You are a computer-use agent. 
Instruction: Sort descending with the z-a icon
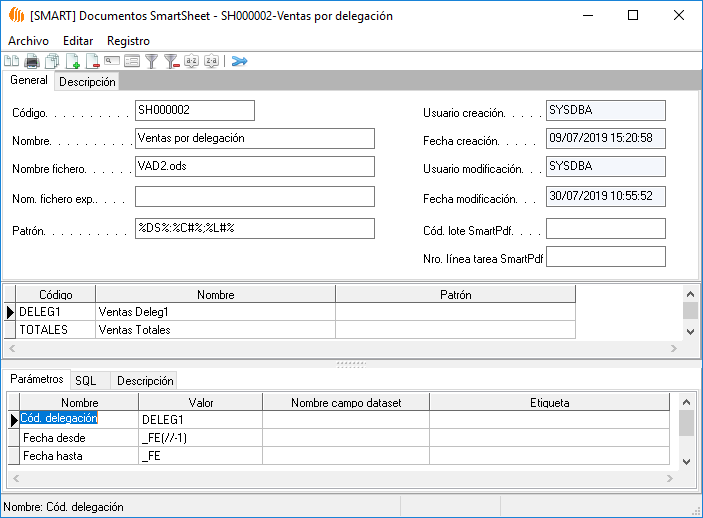pyautogui.click(x=211, y=61)
